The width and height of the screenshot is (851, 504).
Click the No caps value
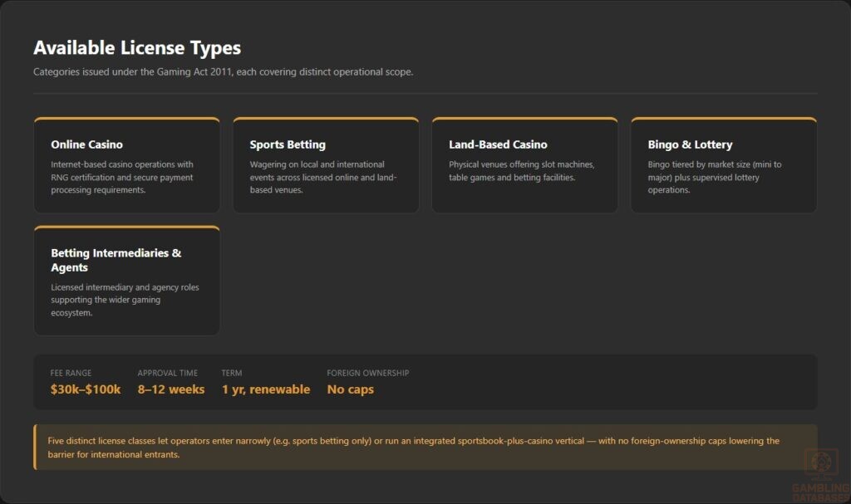pyautogui.click(x=351, y=389)
